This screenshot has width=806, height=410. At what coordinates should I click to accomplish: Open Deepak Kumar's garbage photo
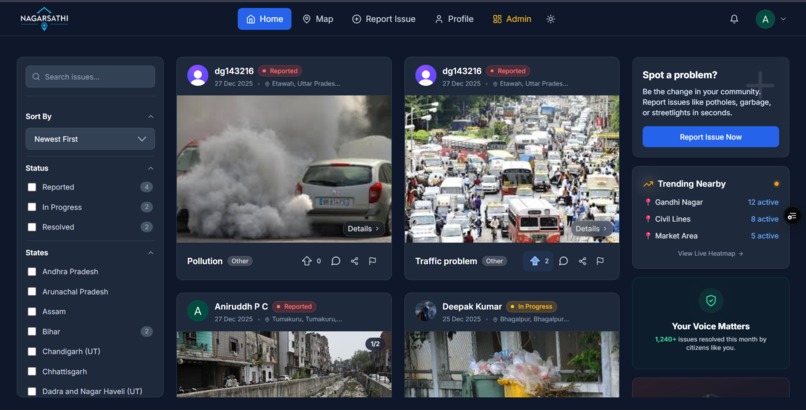511,364
